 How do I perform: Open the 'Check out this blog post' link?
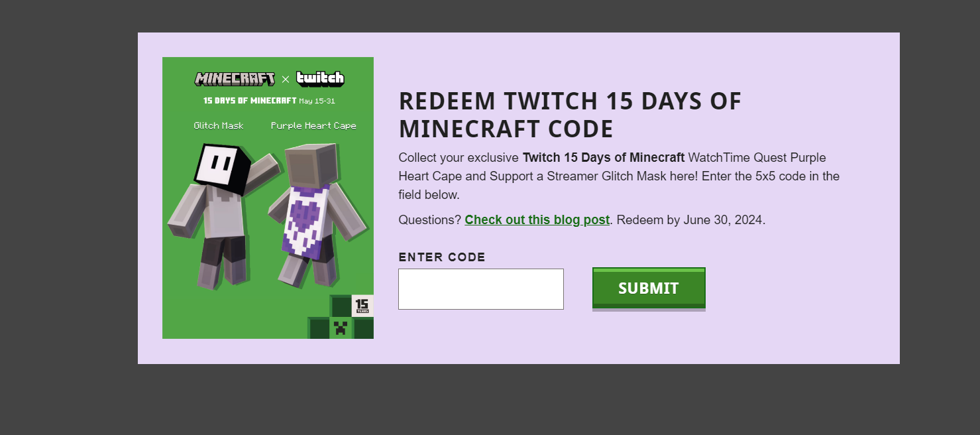pyautogui.click(x=537, y=219)
